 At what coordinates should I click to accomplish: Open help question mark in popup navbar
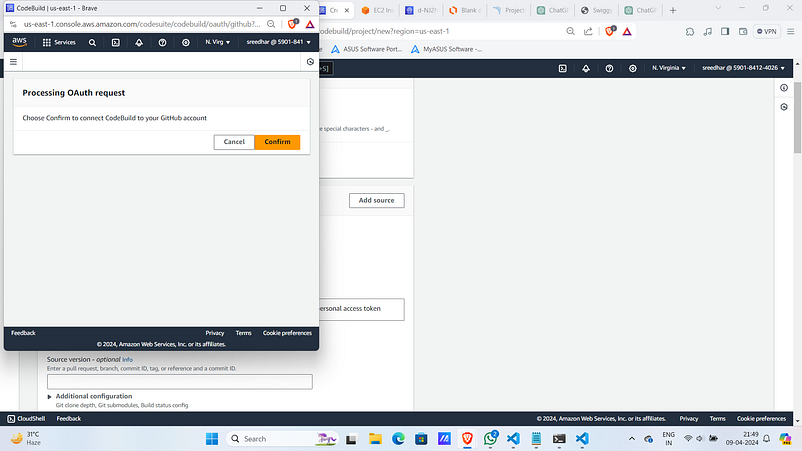click(x=162, y=42)
